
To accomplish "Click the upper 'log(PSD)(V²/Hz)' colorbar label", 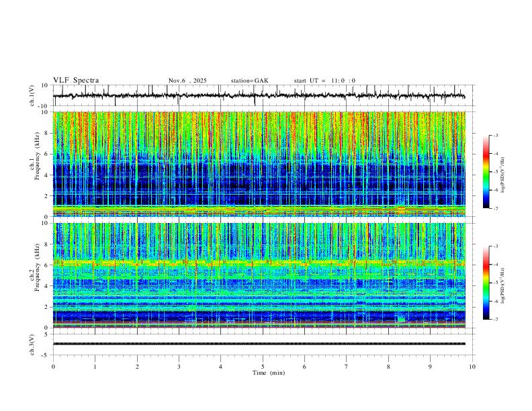I will point(503,175).
